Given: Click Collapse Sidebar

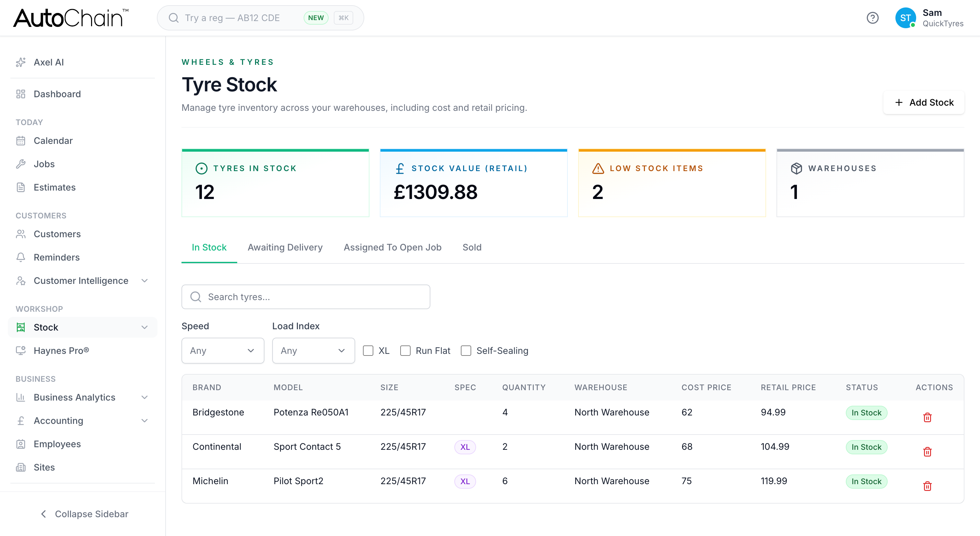Looking at the screenshot, I should [84, 514].
